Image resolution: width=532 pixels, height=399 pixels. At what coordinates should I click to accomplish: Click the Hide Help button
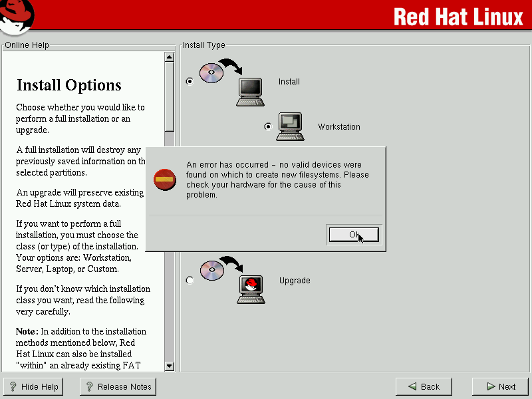(33, 387)
